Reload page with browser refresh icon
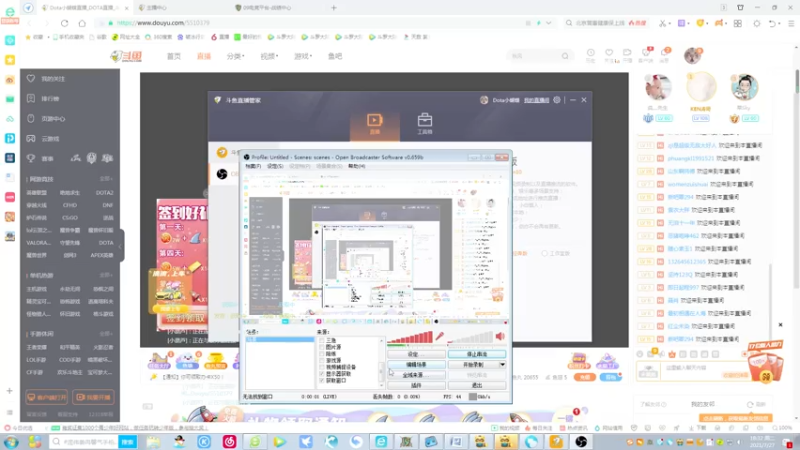The image size is (800, 450). click(64, 23)
